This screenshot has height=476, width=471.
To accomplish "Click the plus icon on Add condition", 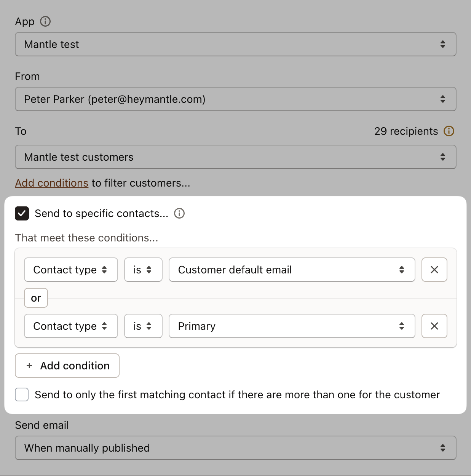I will coord(29,366).
